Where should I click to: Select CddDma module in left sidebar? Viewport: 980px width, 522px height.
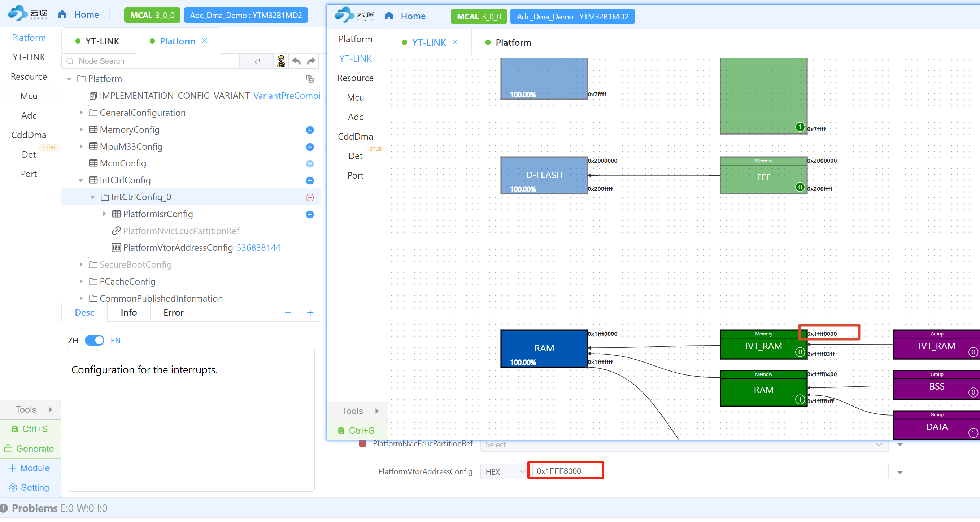[x=29, y=135]
